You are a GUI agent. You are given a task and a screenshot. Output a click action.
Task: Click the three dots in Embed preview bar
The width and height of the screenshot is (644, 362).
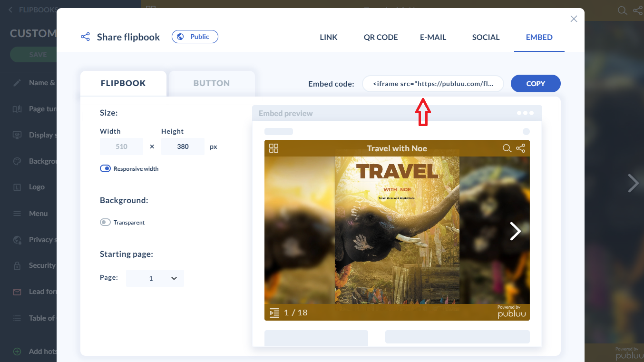pos(525,113)
